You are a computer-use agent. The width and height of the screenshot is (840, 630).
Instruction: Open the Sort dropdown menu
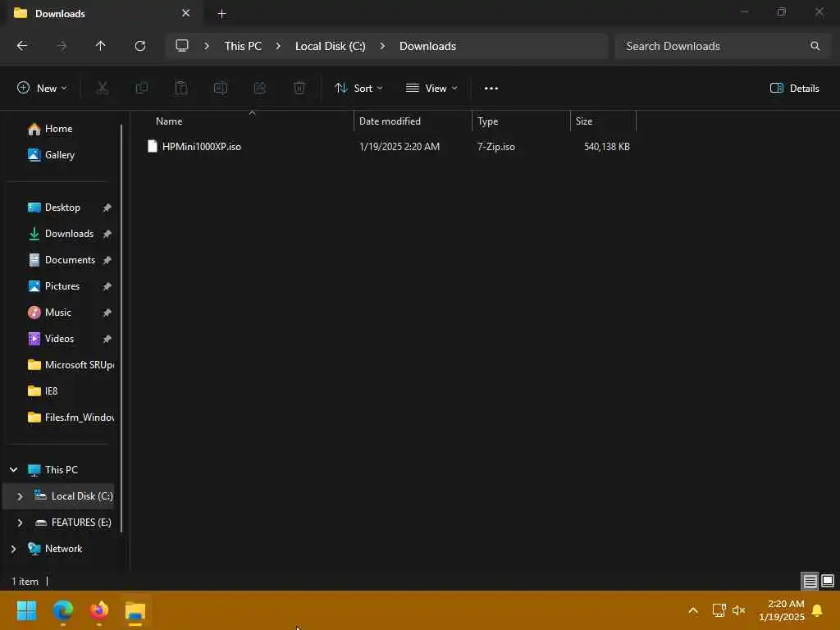358,89
